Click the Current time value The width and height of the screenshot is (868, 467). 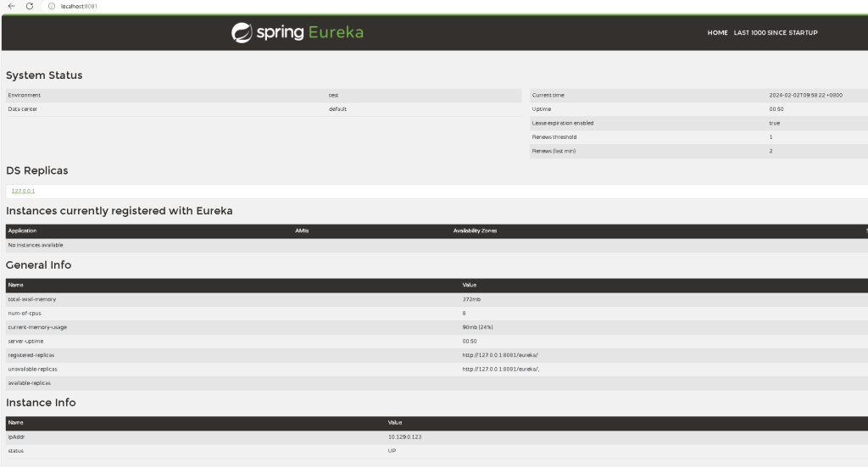point(805,95)
